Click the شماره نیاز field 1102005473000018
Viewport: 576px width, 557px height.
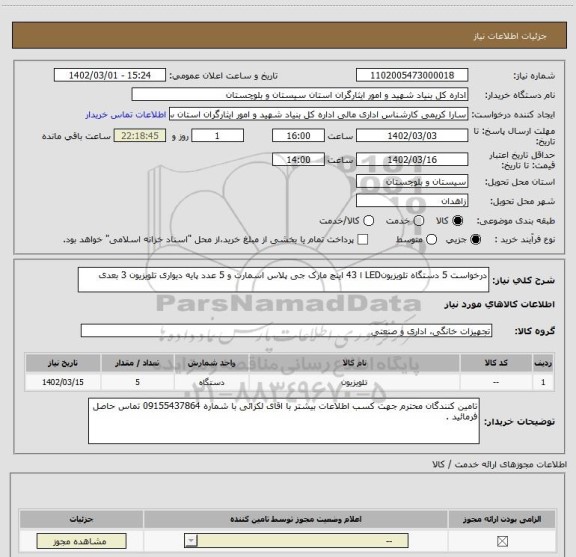click(x=412, y=75)
